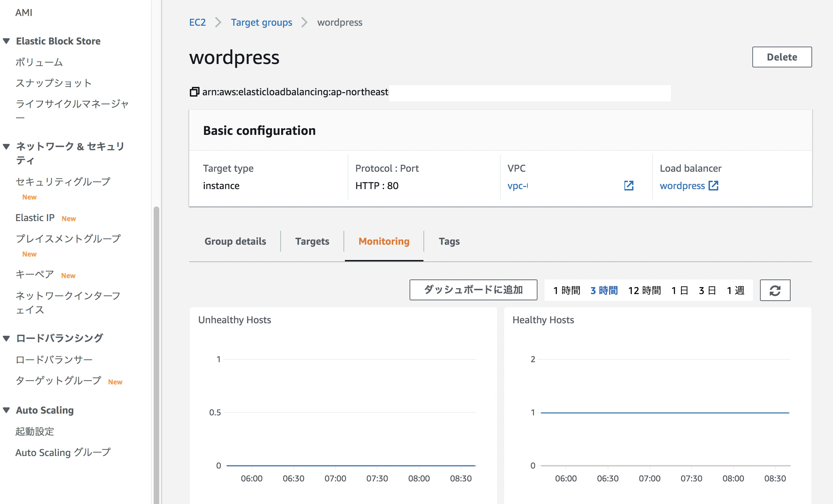Viewport: 833px width, 504px height.
Task: Go to Target groups breadcrumb
Action: (261, 22)
